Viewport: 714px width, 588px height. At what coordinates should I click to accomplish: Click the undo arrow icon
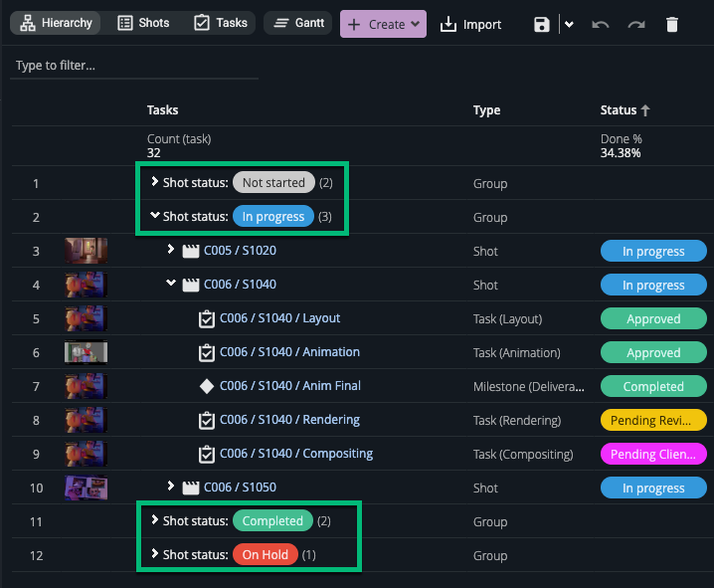[600, 25]
